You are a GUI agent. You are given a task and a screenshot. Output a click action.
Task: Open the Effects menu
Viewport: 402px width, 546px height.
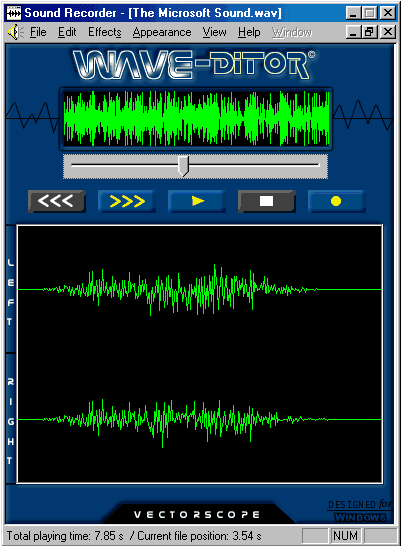pyautogui.click(x=105, y=32)
